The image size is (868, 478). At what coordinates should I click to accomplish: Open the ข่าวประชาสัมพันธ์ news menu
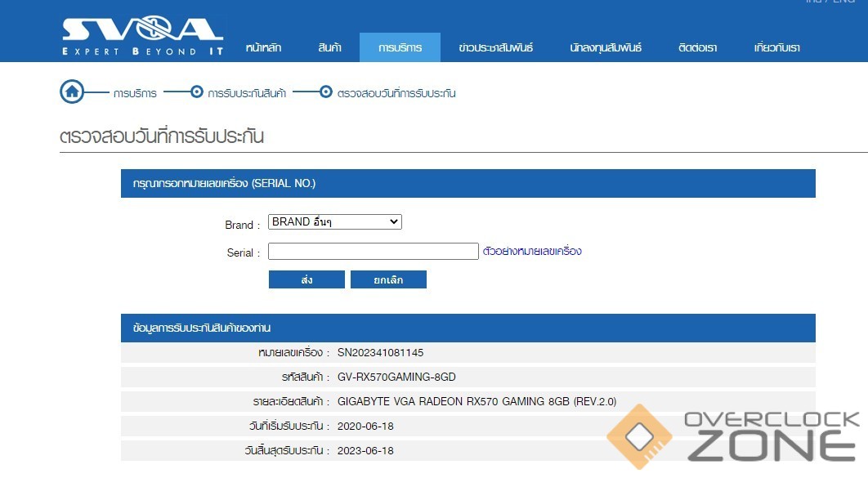point(496,48)
